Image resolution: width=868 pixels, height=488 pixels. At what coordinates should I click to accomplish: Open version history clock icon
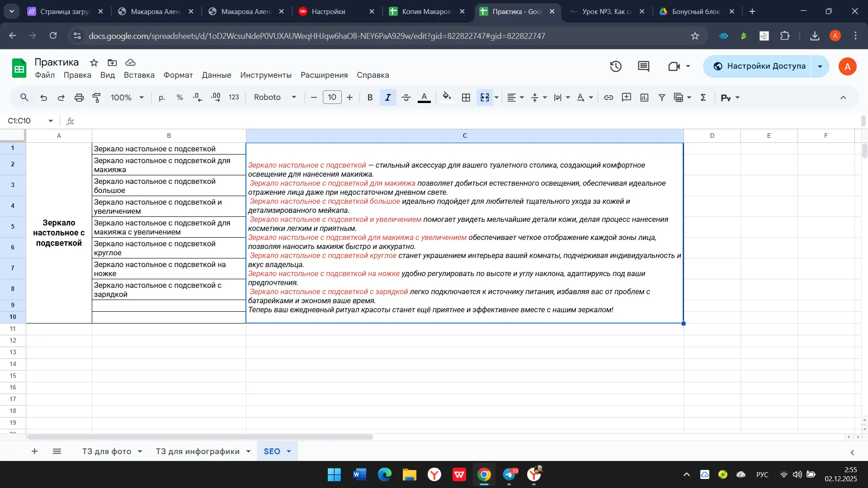click(x=616, y=67)
